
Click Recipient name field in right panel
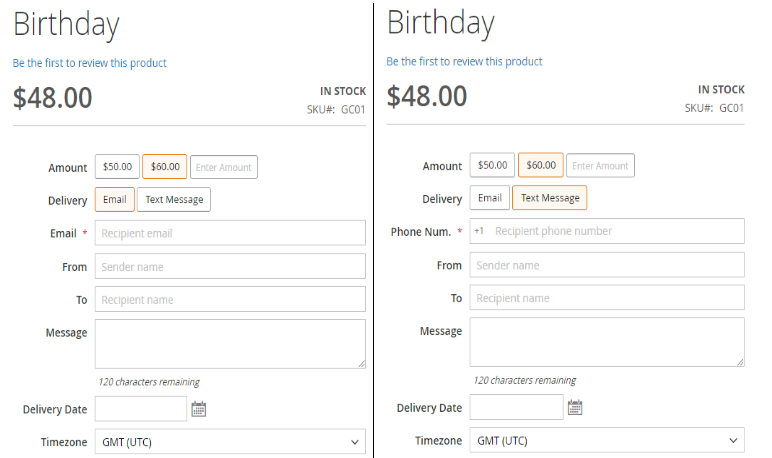606,298
